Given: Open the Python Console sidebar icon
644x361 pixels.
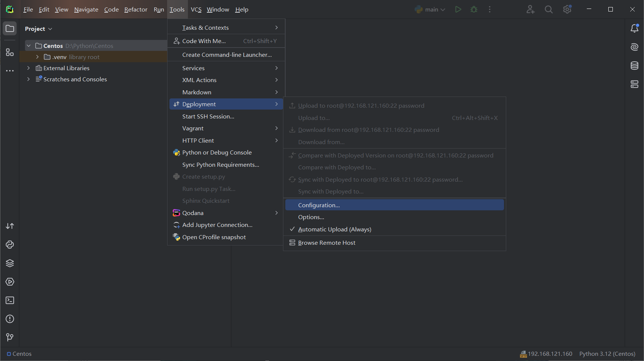Looking at the screenshot, I should tap(10, 244).
